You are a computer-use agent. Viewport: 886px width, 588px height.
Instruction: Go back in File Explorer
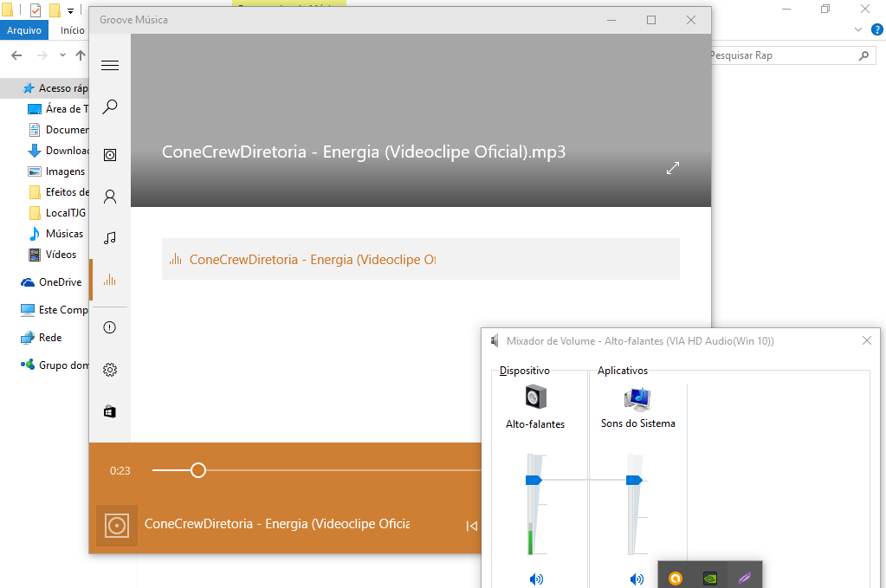coord(17,55)
